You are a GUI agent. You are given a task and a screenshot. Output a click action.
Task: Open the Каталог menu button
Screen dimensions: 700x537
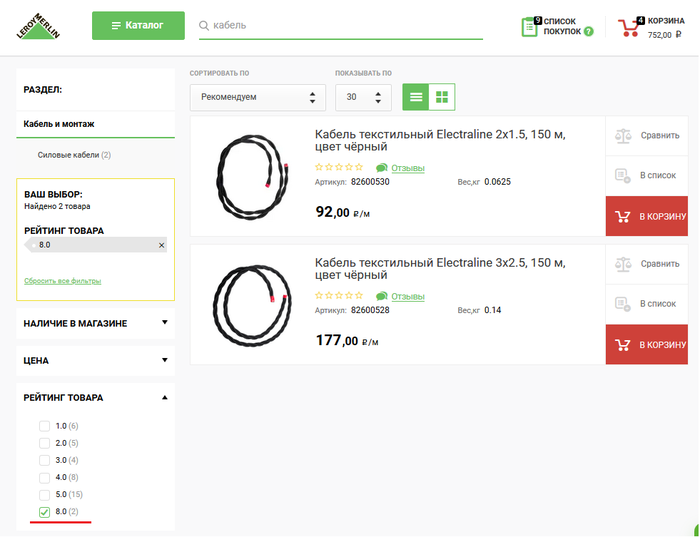(x=138, y=25)
